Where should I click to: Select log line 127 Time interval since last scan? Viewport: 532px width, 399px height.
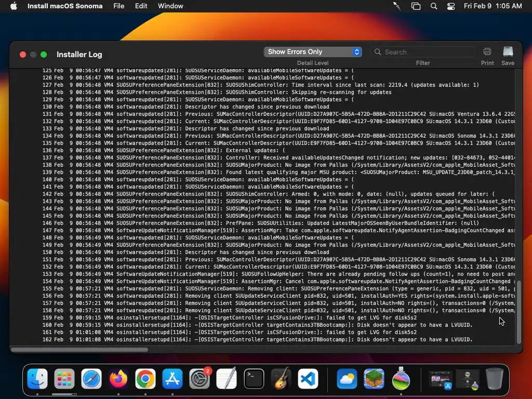(261, 85)
